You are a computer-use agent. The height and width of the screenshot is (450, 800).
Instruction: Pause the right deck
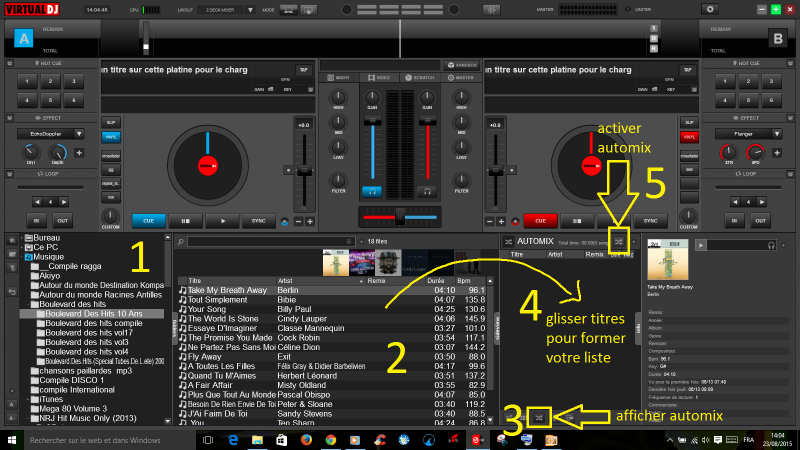point(577,221)
